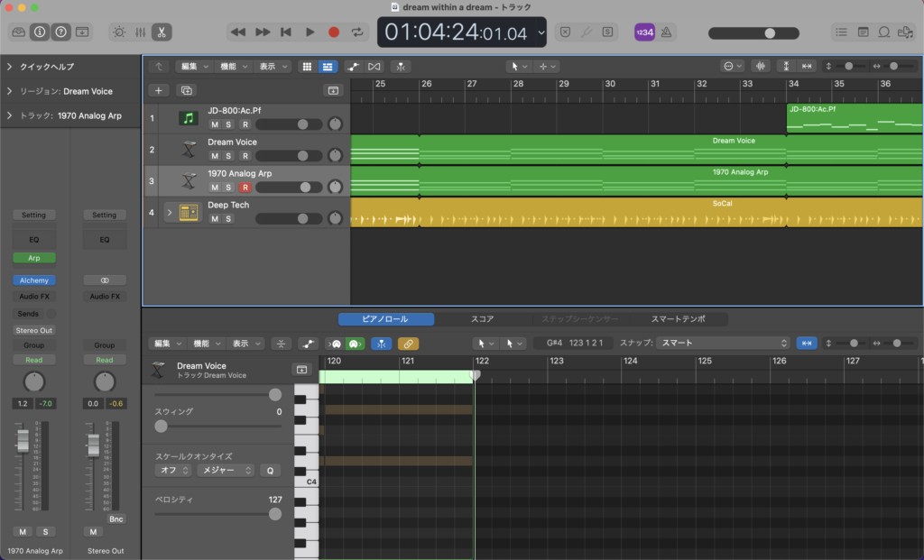The height and width of the screenshot is (560, 924).
Task: Disable record on 1970 Analog Arp track
Action: click(x=245, y=188)
